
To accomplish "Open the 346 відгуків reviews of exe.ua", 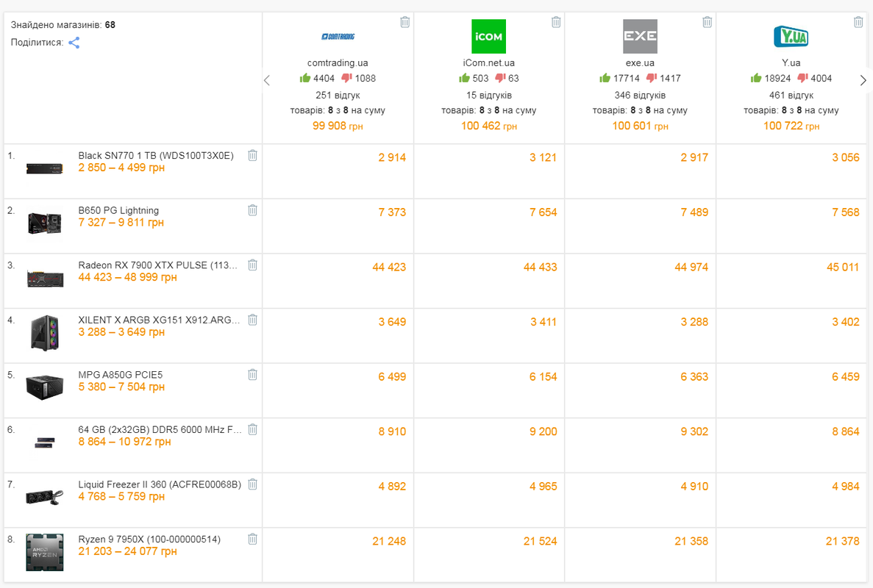I will (640, 95).
